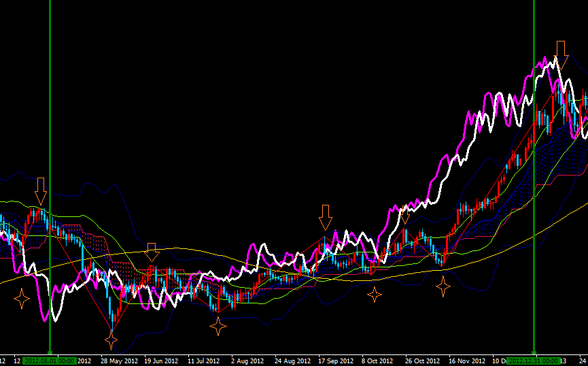The width and height of the screenshot is (588, 366).
Task: Click the 11 Jul 2012 axis date
Action: pyautogui.click(x=205, y=361)
